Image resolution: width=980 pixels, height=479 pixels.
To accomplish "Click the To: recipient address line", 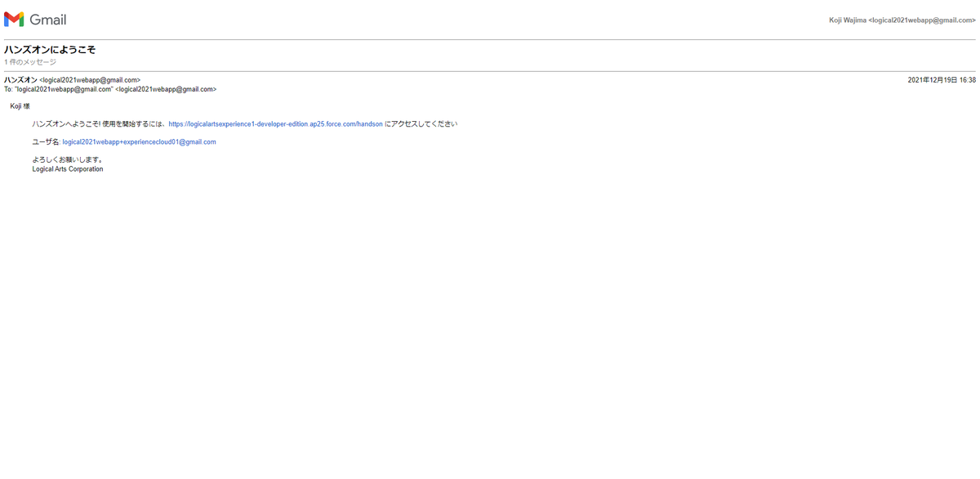I will (110, 89).
